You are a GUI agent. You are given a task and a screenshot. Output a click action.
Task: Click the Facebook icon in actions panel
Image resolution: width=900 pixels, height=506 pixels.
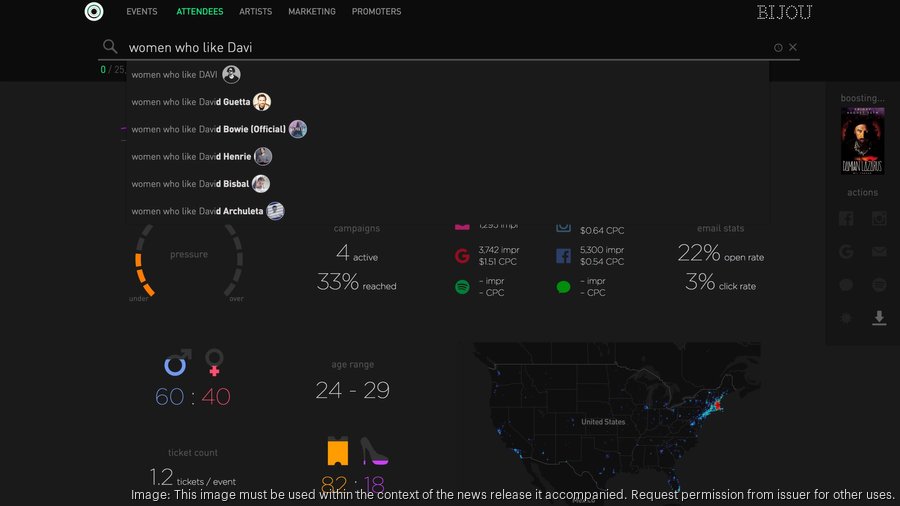[x=846, y=219]
